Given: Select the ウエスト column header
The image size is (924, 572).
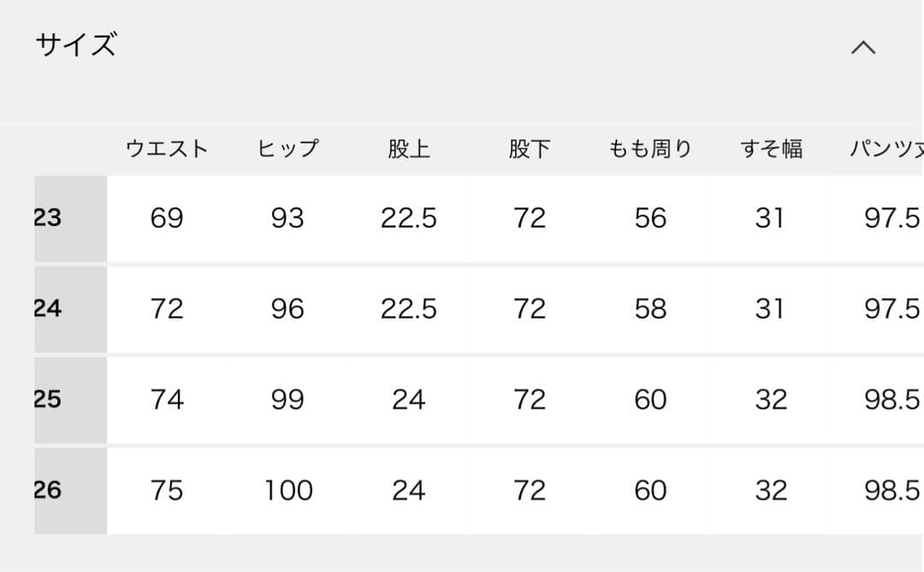Looking at the screenshot, I should (167, 149).
